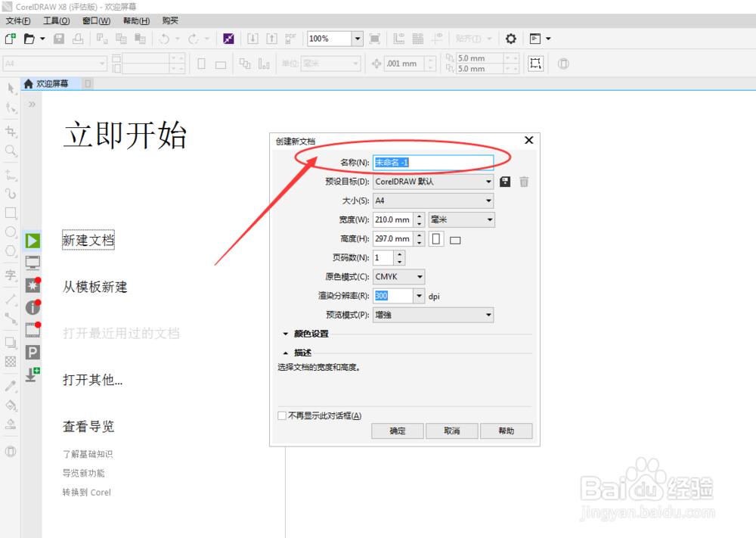756x538 pixels.
Task: Select the Pick tool in toolbox
Action: coord(11,88)
